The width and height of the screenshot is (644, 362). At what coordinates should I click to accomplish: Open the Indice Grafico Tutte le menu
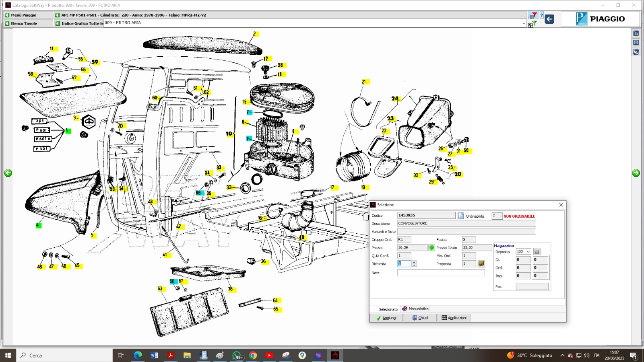(x=79, y=23)
